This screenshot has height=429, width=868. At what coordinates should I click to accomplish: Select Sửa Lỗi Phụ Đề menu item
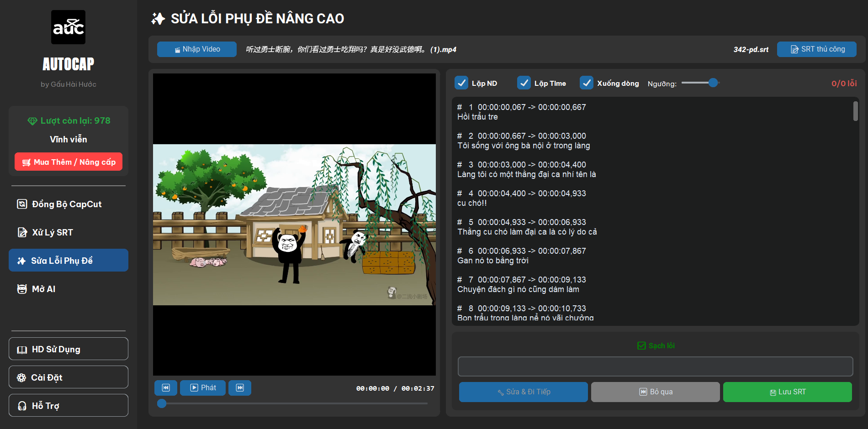point(69,261)
